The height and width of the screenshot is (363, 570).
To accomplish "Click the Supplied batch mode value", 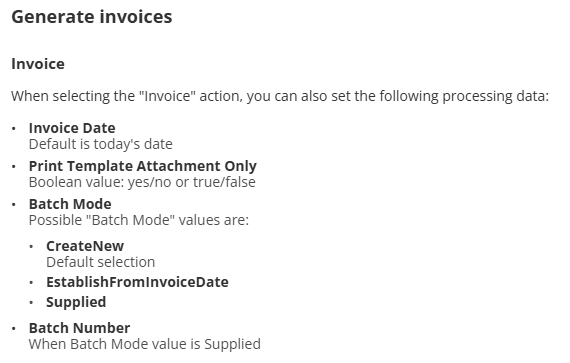I will click(76, 302).
